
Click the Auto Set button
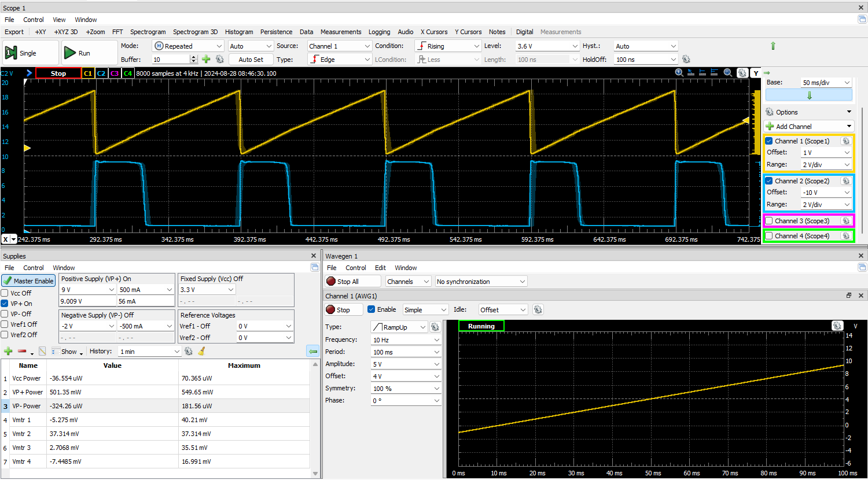[x=251, y=60]
